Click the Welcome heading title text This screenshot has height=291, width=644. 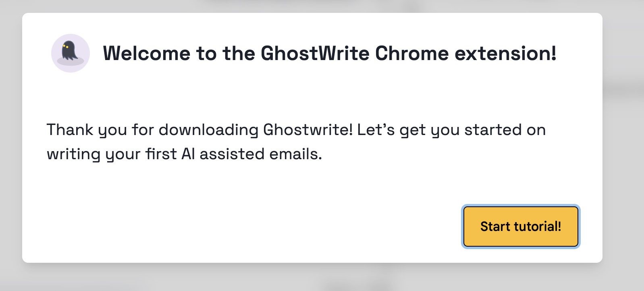[329, 53]
